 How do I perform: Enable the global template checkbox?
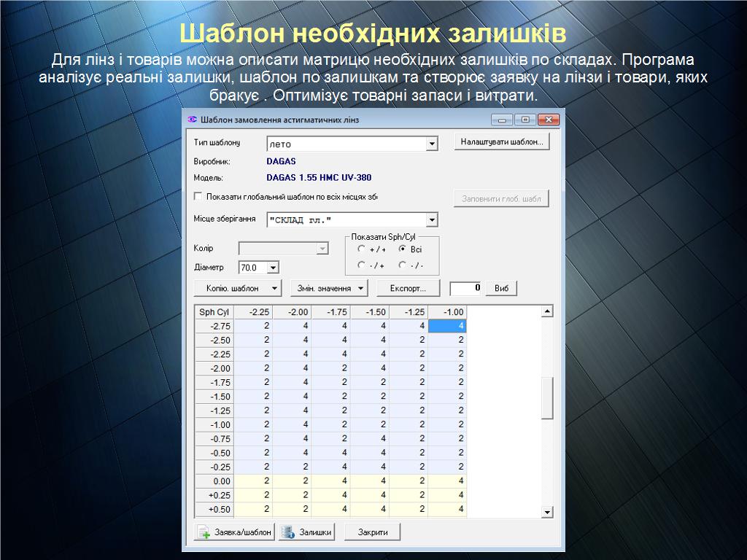[x=198, y=196]
